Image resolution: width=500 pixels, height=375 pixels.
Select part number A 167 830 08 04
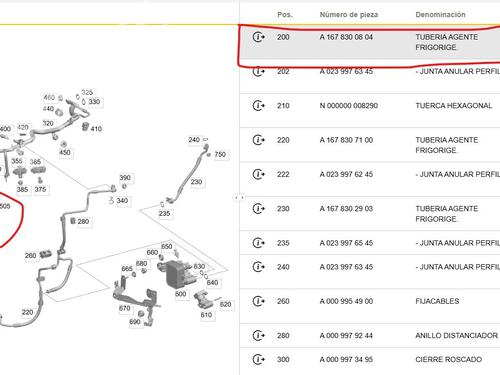346,37
